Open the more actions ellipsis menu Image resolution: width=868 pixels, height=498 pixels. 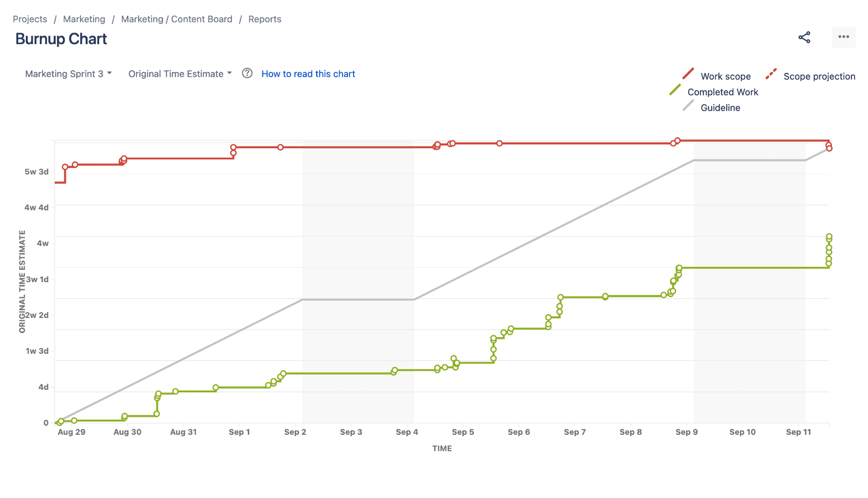point(843,37)
